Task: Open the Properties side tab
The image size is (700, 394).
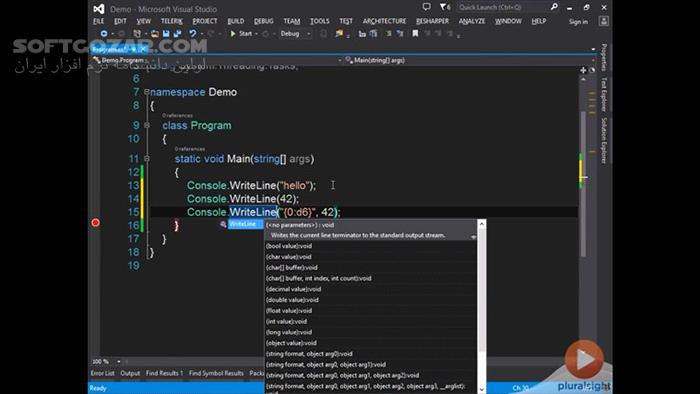Action: tap(604, 57)
